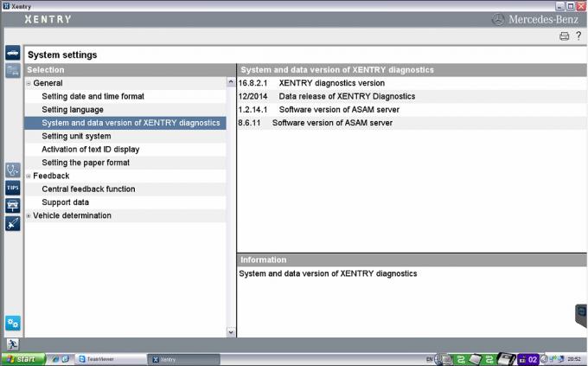The width and height of the screenshot is (588, 366).
Task: Click the side tab handle at right edge
Action: click(x=581, y=315)
